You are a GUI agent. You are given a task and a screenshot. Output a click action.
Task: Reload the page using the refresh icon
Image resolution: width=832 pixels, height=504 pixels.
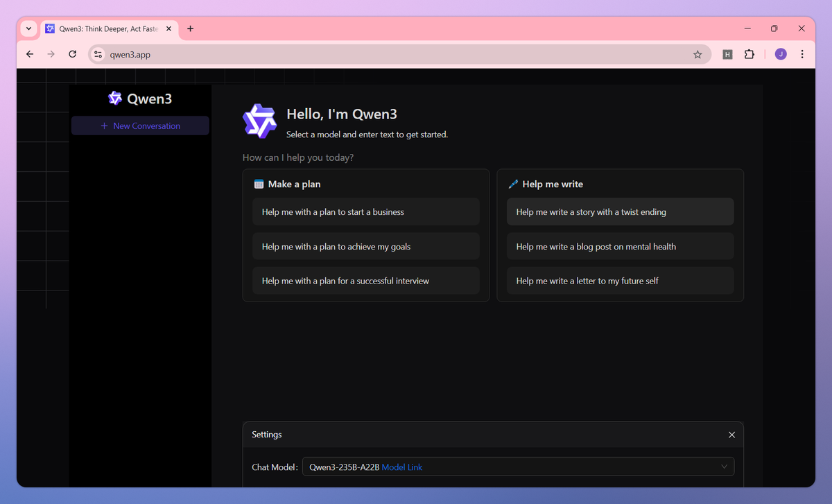tap(72, 53)
